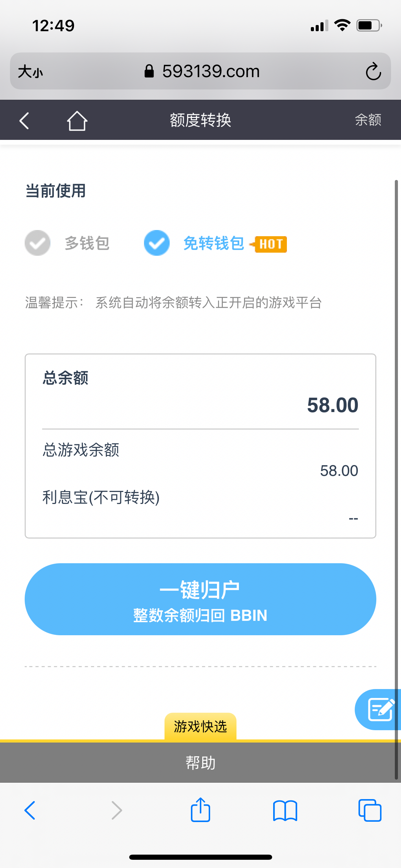
Task: Open the 帮助 help bar
Action: pos(200,763)
